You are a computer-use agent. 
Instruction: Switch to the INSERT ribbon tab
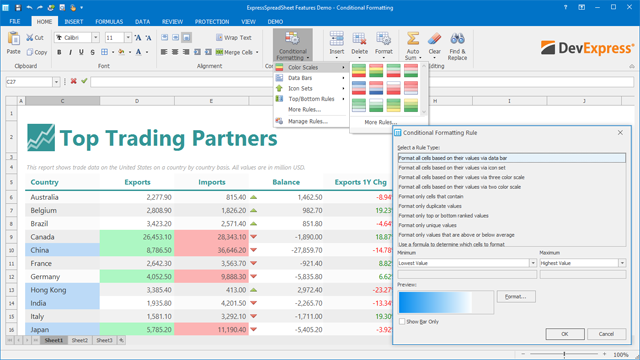point(74,22)
